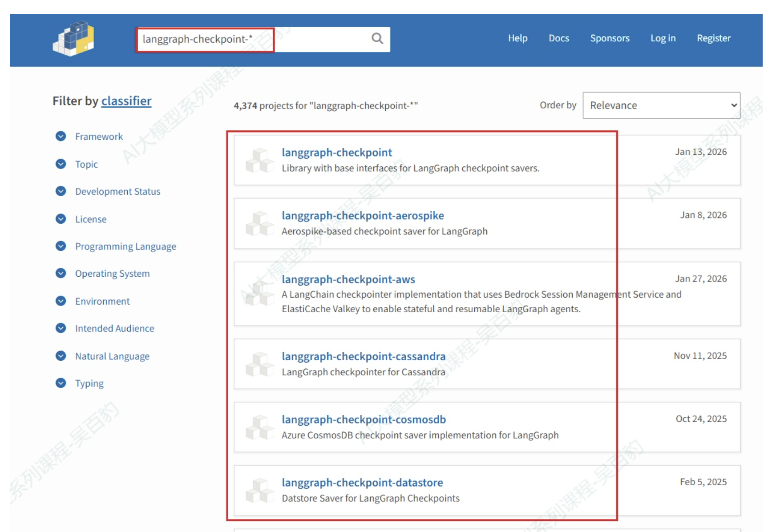Open the langgraph-checkpoint-datastore project link
This screenshot has width=768, height=532.
pyautogui.click(x=362, y=483)
